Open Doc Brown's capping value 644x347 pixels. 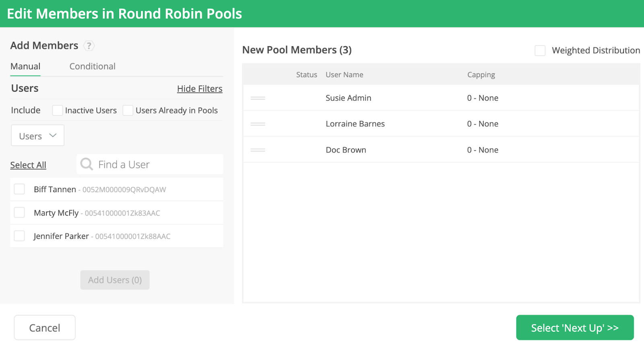483,150
